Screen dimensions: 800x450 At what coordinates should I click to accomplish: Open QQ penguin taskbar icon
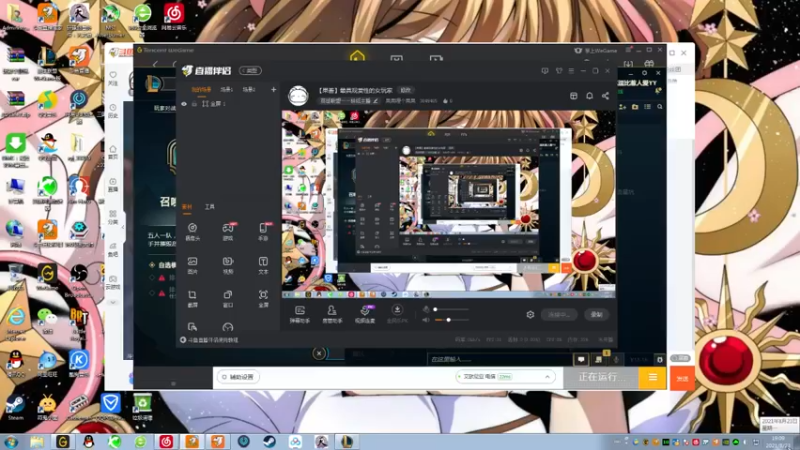tap(89, 442)
